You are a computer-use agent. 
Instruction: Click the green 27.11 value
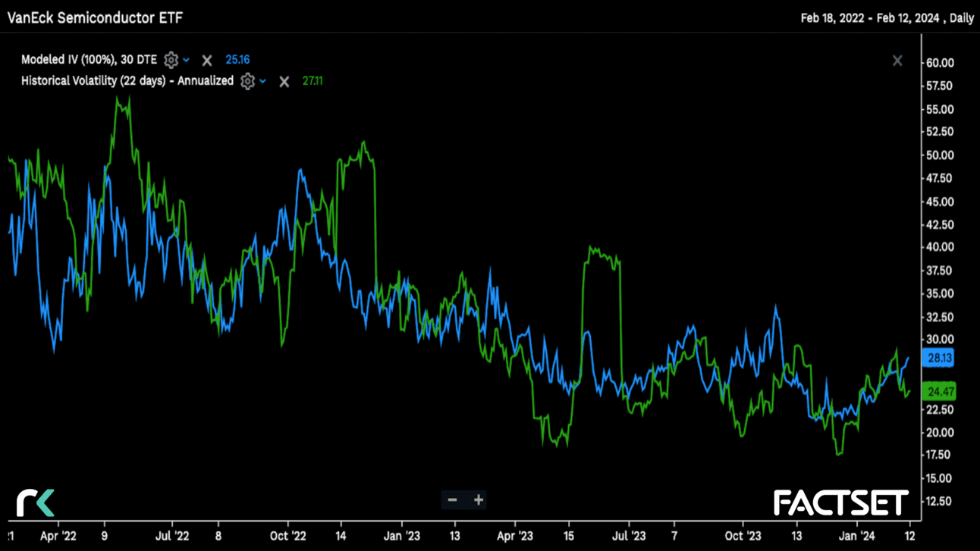coord(313,81)
